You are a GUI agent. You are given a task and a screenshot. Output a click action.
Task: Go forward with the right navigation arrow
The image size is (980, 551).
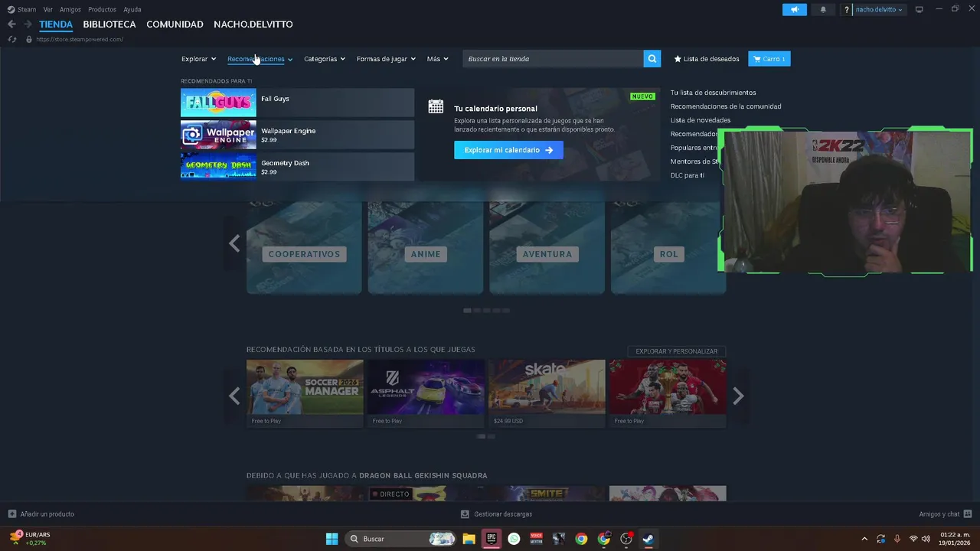tap(28, 24)
